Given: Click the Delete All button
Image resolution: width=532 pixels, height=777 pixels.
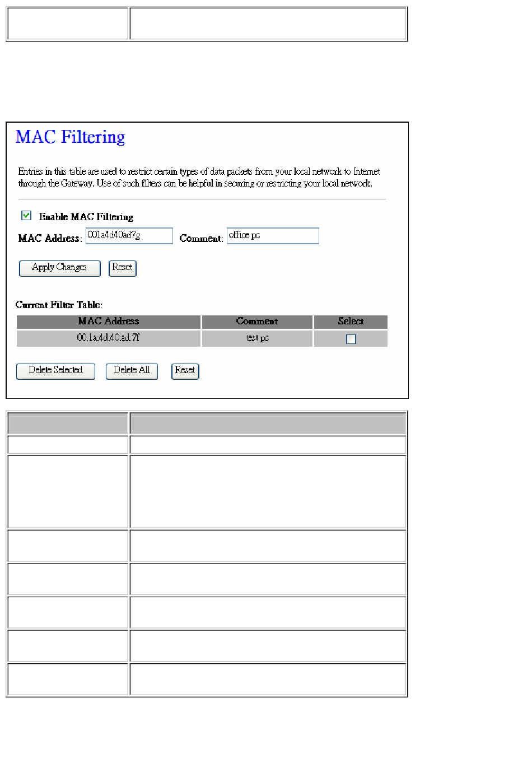Looking at the screenshot, I should (132, 371).
